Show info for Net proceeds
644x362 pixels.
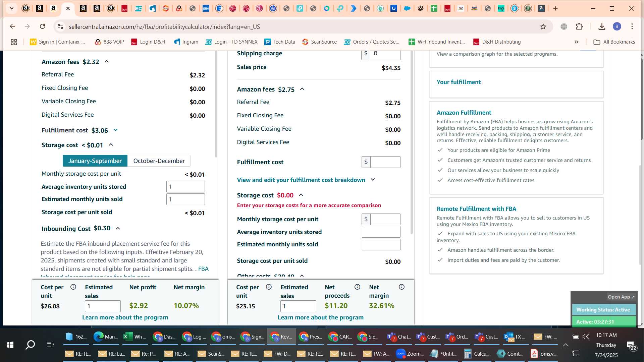pyautogui.click(x=357, y=287)
